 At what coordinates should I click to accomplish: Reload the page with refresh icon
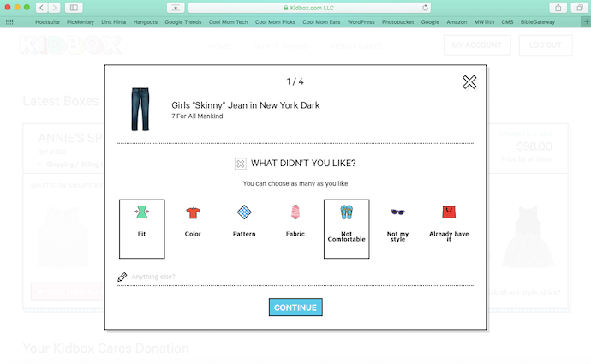pos(425,8)
